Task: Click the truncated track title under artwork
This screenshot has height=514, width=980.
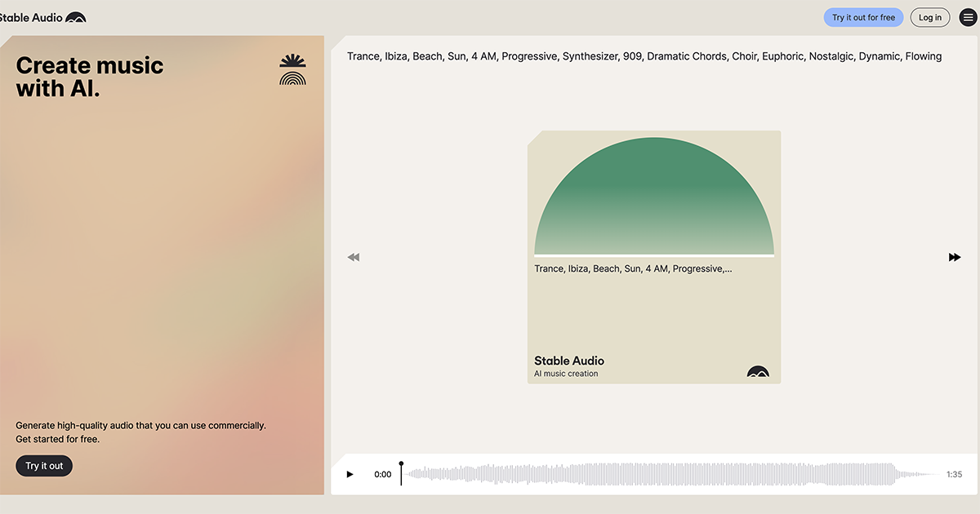Action: coord(633,268)
